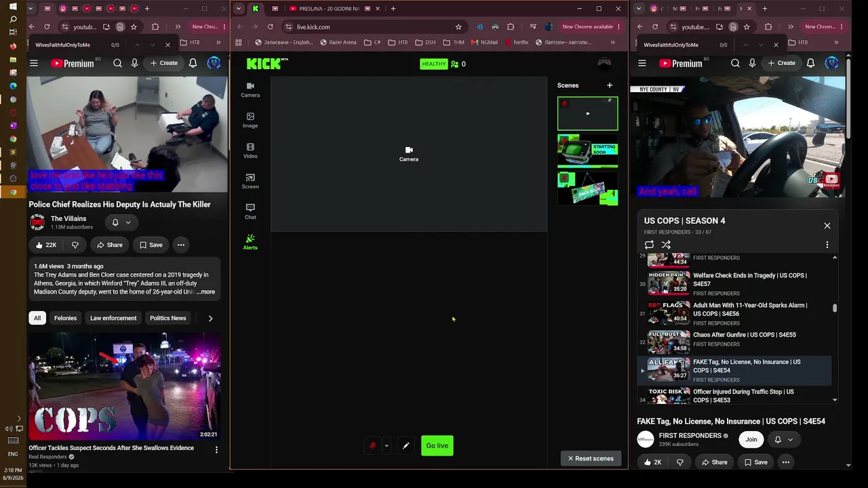Search YouTube in the left window

tap(117, 63)
